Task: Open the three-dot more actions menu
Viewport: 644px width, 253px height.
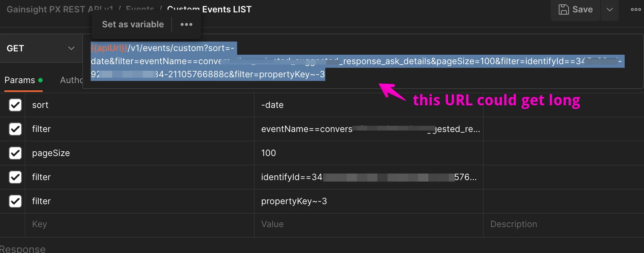Action: [x=636, y=9]
